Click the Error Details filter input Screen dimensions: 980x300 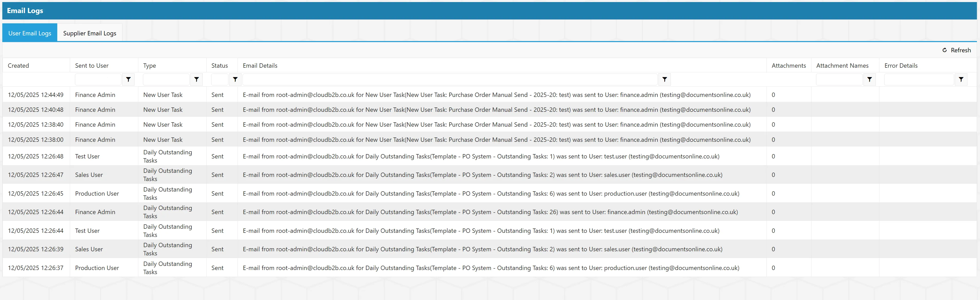[919, 79]
